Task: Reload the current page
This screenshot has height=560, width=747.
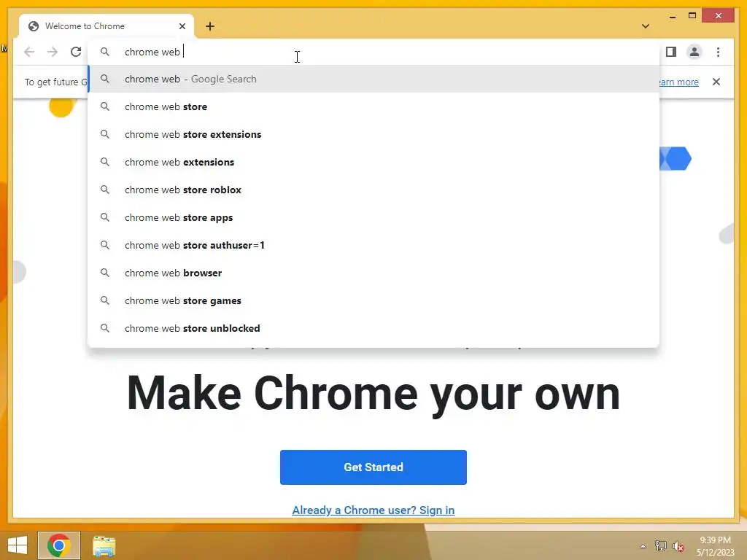Action: [76, 52]
